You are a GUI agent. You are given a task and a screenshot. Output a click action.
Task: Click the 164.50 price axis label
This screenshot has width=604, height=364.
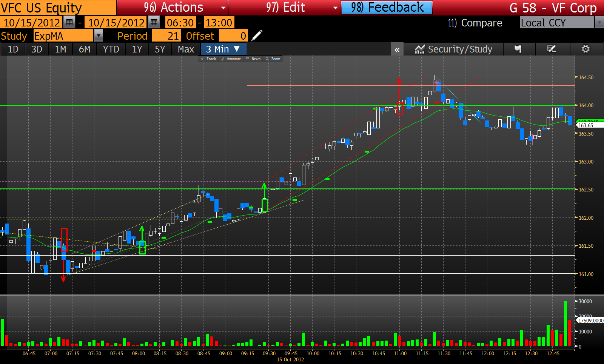click(x=586, y=77)
